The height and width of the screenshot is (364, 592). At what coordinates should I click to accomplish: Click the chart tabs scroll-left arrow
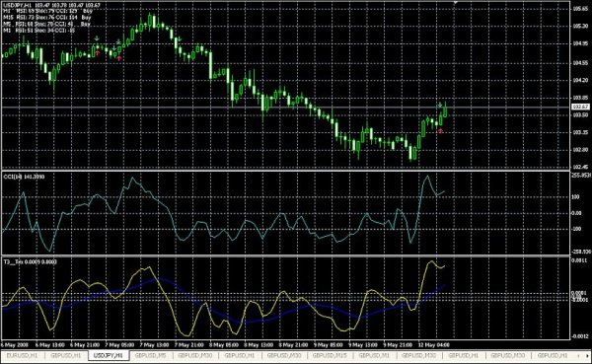click(578, 356)
